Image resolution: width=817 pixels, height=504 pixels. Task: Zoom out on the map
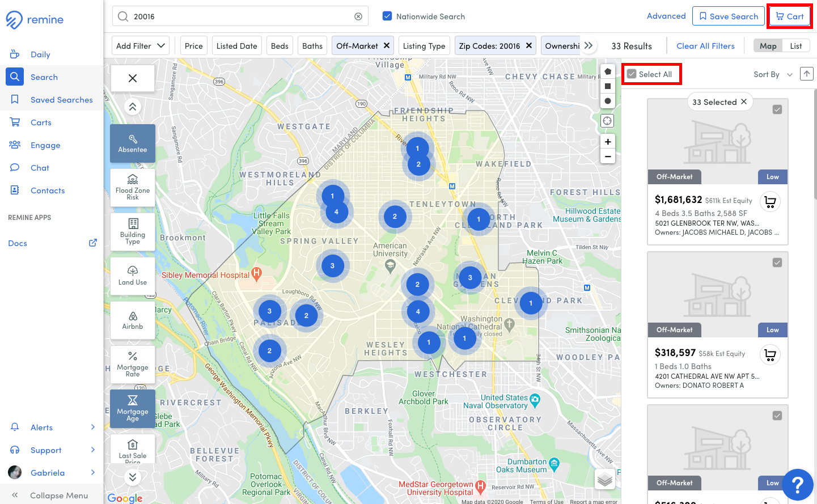coord(608,156)
